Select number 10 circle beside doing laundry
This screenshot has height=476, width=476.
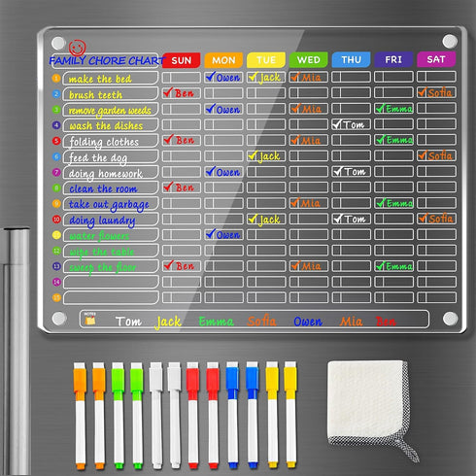click(56, 220)
